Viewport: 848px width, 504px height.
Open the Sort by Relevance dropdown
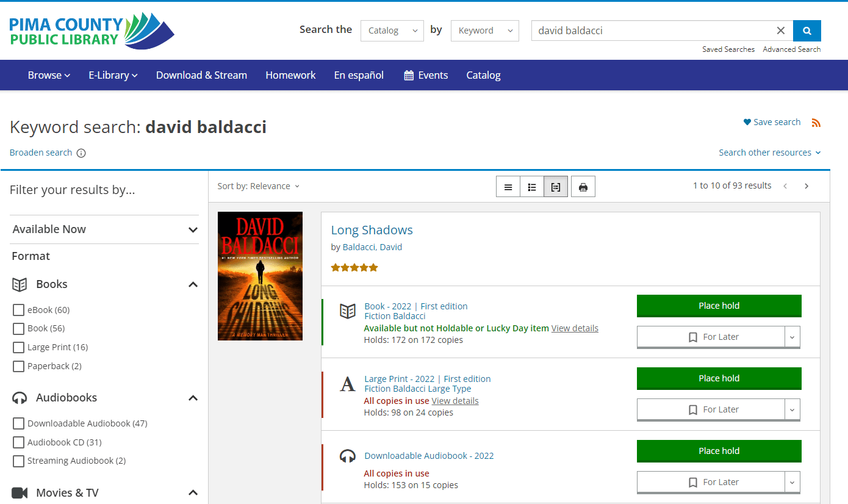tap(259, 186)
